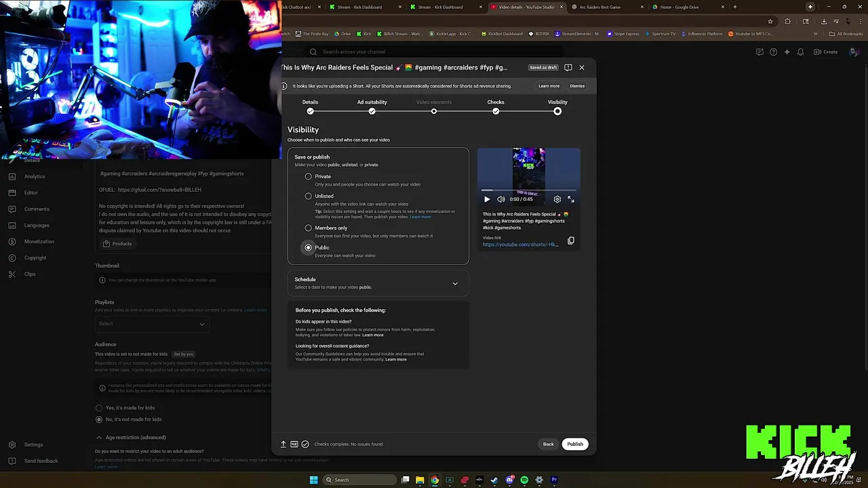Mute the preview player volume icon
This screenshot has width=868, height=488.
(501, 199)
